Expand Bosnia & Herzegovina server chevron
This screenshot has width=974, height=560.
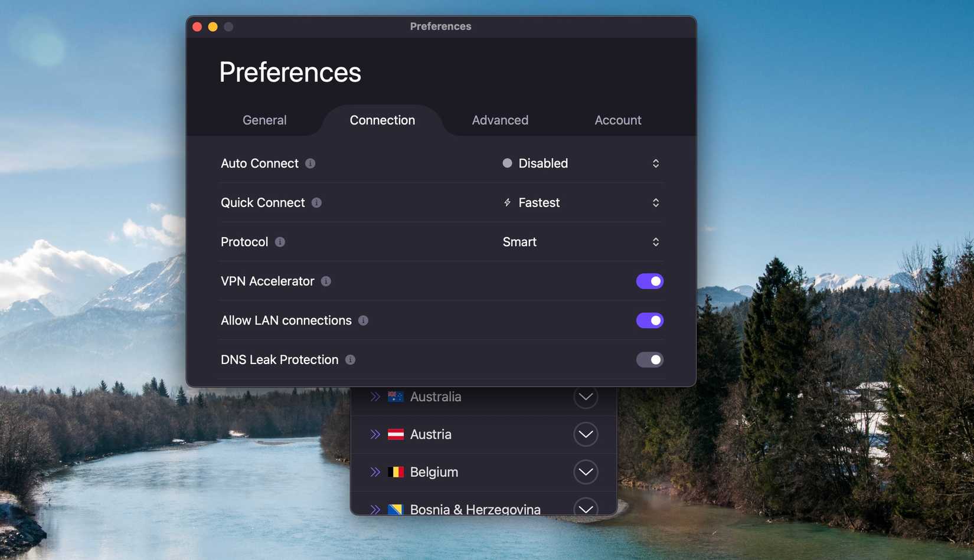tap(586, 507)
